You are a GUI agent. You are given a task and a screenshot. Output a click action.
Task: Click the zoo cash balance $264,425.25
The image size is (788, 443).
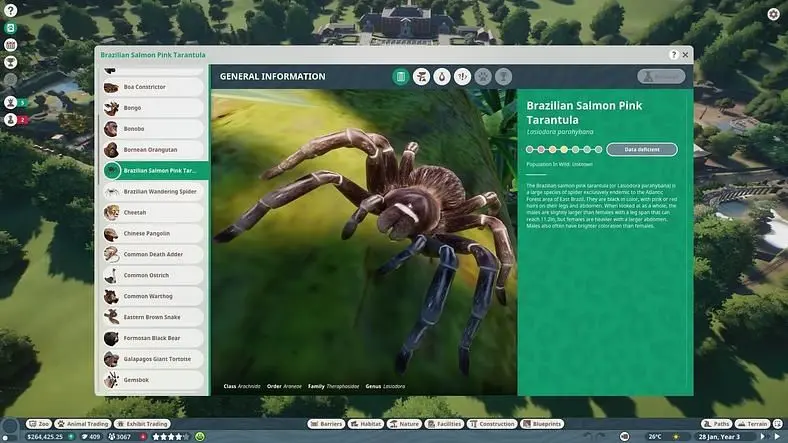click(x=45, y=437)
